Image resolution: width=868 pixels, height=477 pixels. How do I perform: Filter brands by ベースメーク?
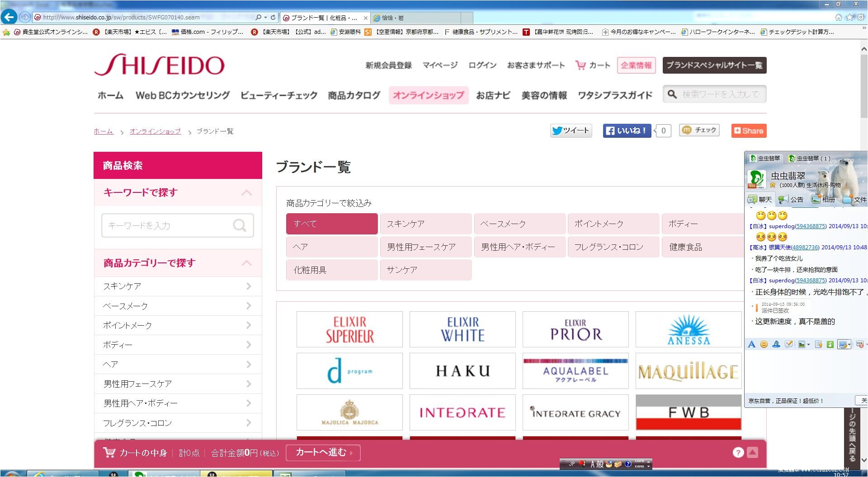[x=520, y=224]
